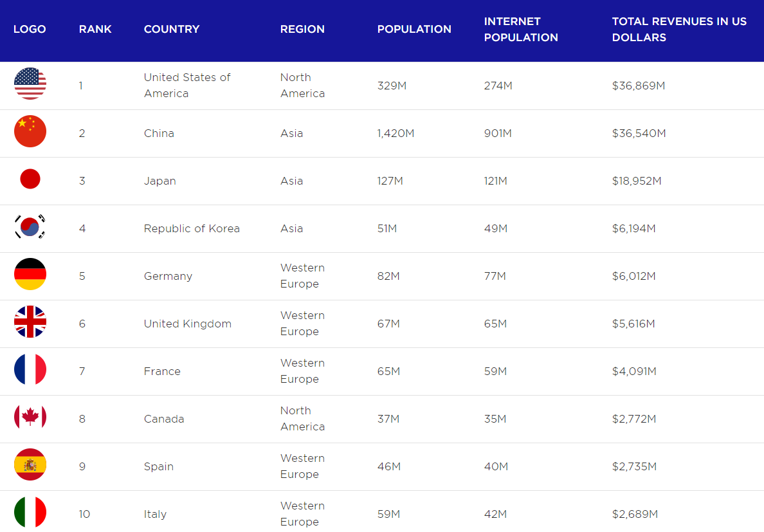Sort by the POPULATION column header
Viewport: 764px width, 532px height.
coord(414,30)
